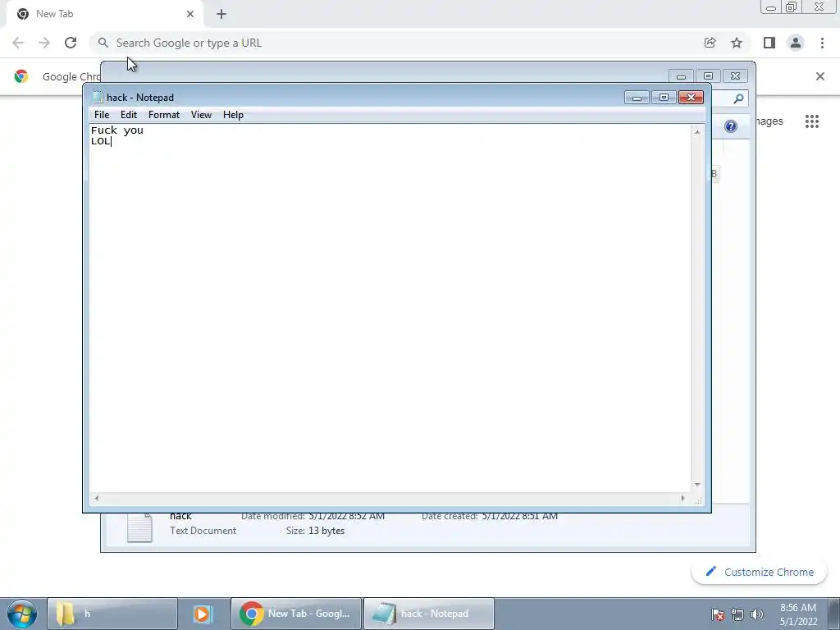Restore down the Chrome window
Screen dimensions: 840x630
(x=792, y=7)
